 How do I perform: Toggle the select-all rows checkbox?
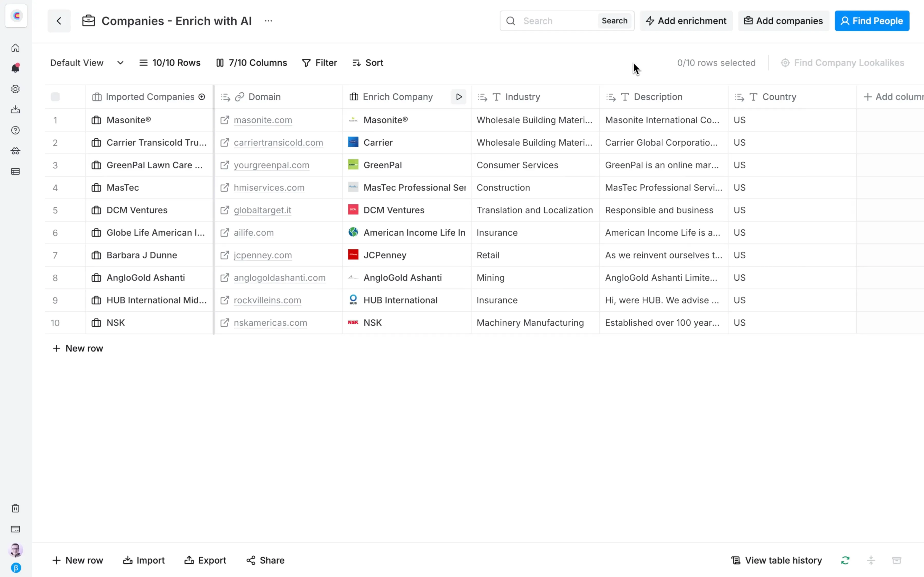point(55,97)
